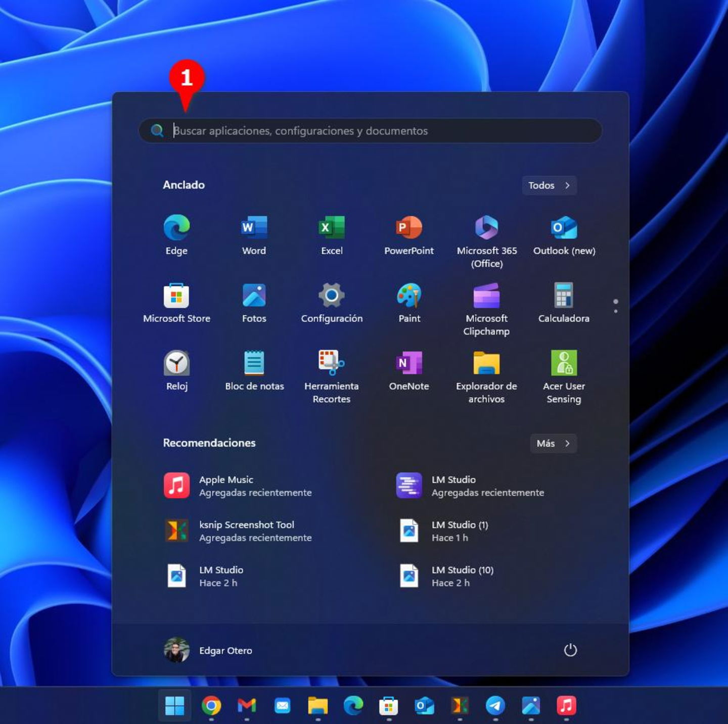Open recommended ksnip Screenshot Tool entry
728x724 pixels.
tap(238, 531)
